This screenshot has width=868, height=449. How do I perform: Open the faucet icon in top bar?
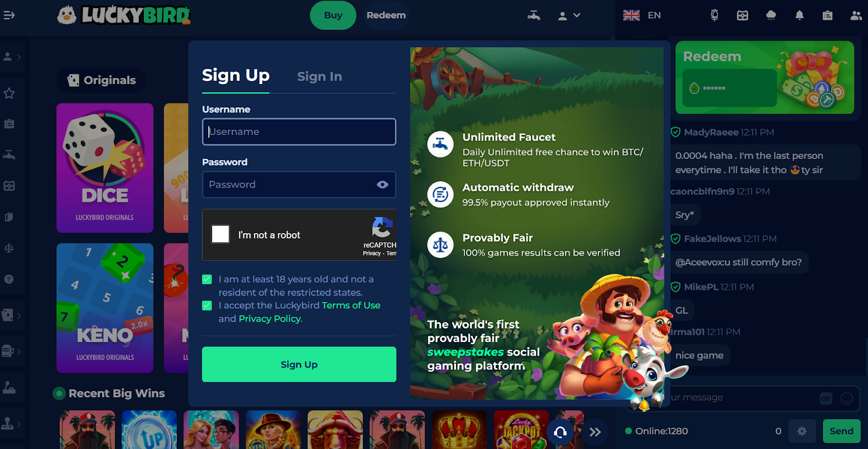coord(534,15)
